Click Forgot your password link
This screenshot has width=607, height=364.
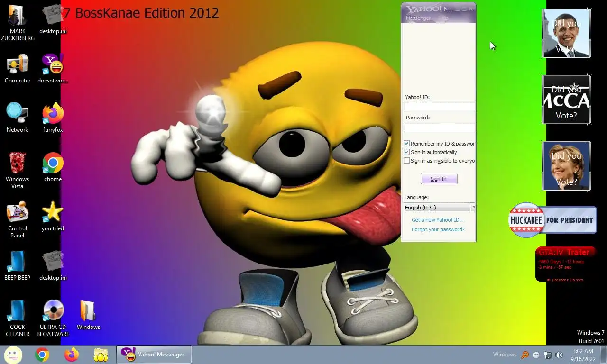pyautogui.click(x=438, y=229)
